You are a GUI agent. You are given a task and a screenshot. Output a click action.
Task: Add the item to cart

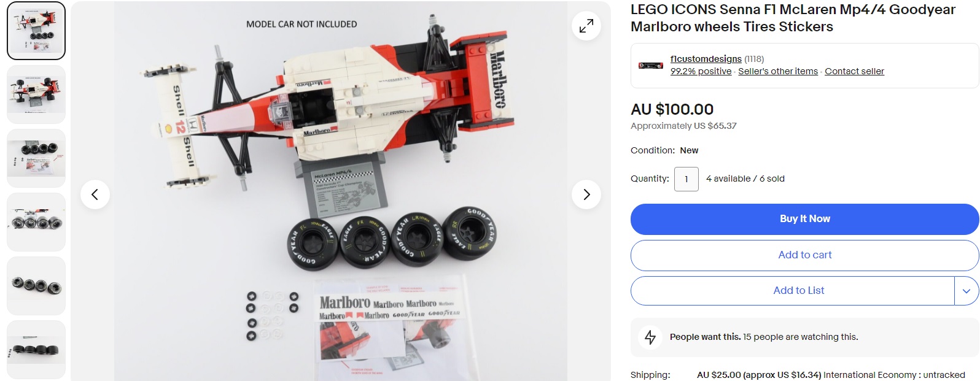tap(804, 255)
